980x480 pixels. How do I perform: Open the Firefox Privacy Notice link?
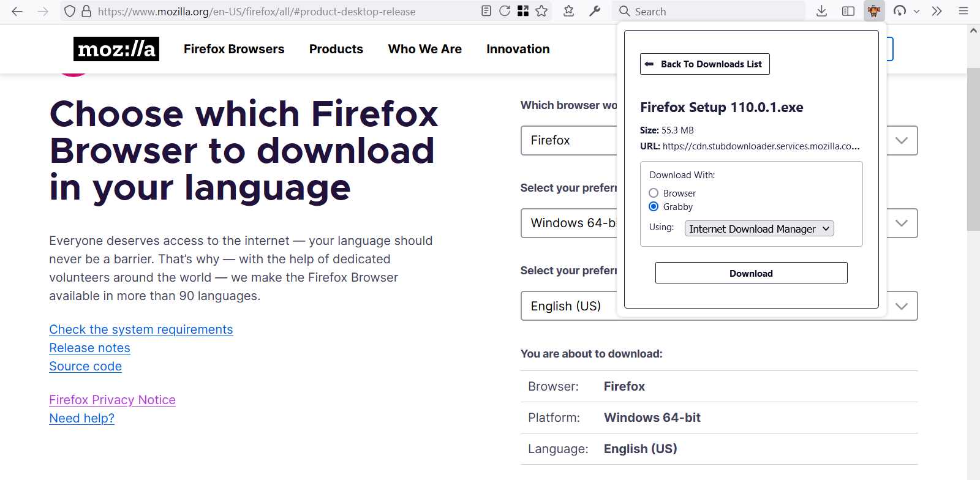click(112, 400)
